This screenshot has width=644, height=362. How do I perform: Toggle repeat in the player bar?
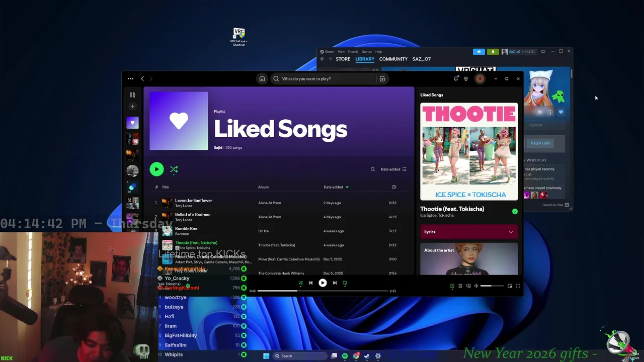click(x=345, y=283)
